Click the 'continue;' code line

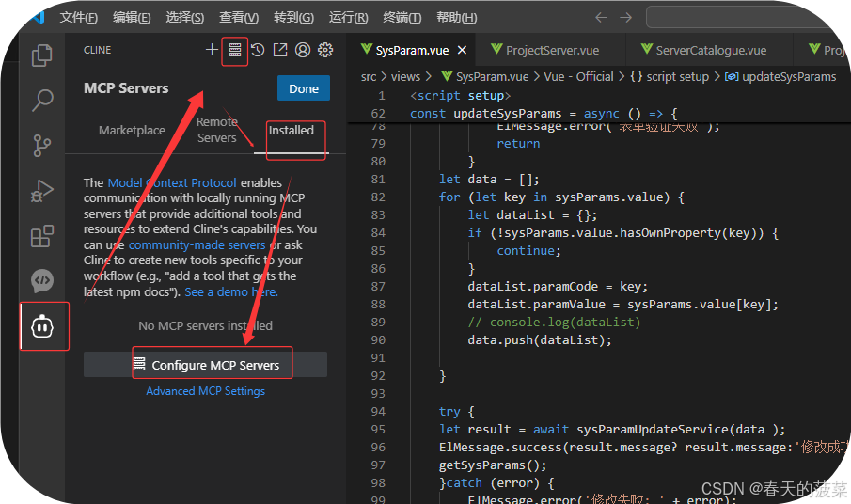click(x=528, y=251)
